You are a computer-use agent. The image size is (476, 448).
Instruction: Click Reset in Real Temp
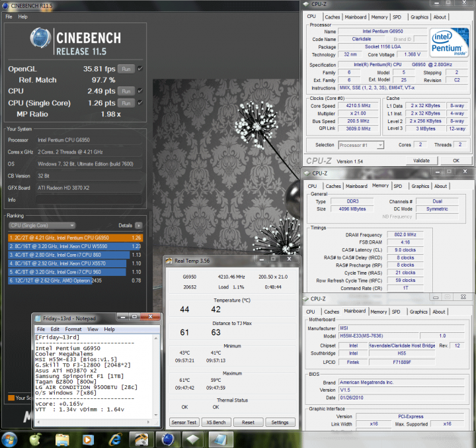tap(248, 422)
